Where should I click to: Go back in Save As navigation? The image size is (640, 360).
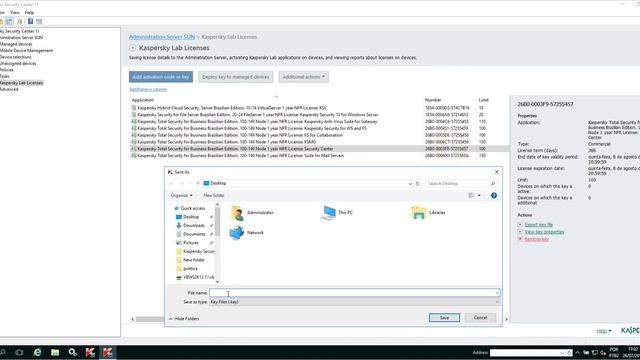171,184
